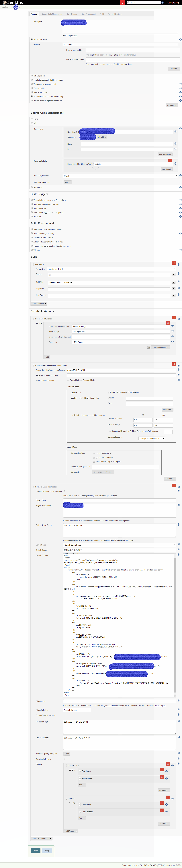Remove Publish Performance test result report

point(174,364)
